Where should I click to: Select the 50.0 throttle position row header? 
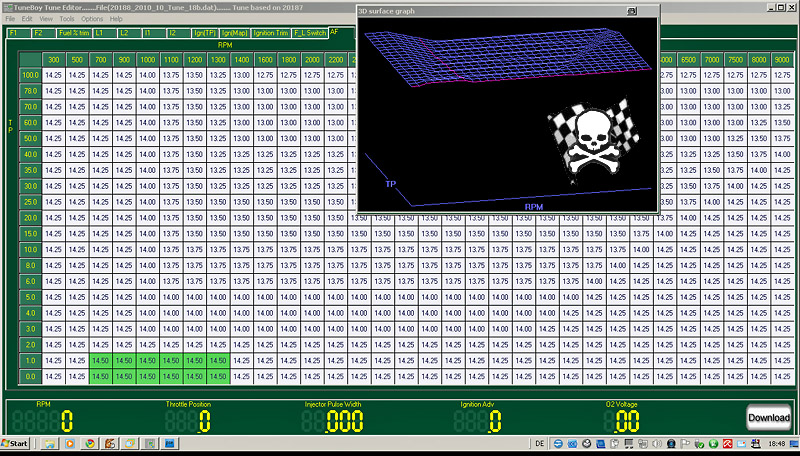click(x=30, y=138)
